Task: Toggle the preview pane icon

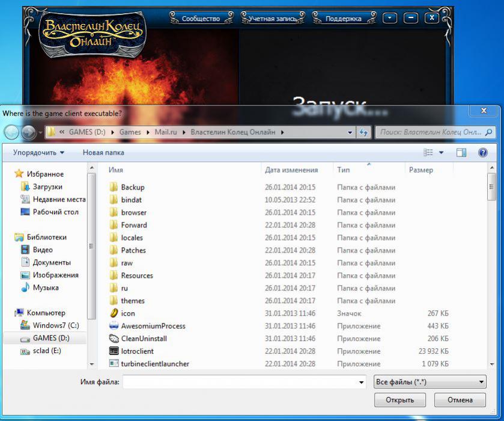Action: (461, 153)
